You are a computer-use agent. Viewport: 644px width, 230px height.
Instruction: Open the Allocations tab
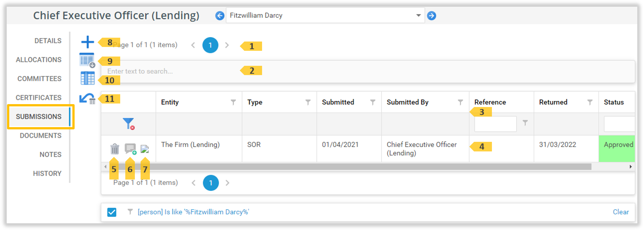[39, 60]
